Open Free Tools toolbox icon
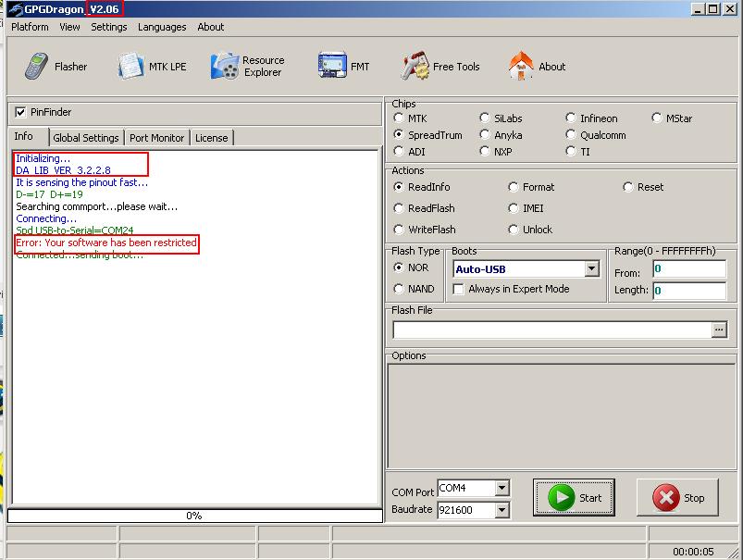The image size is (743, 560). [415, 66]
